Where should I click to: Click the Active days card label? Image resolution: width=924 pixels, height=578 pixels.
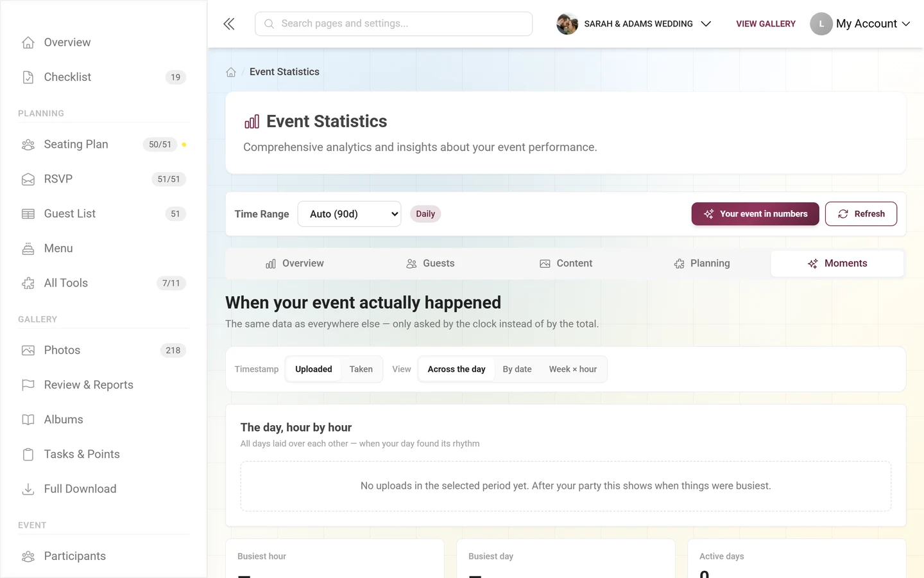point(722,556)
